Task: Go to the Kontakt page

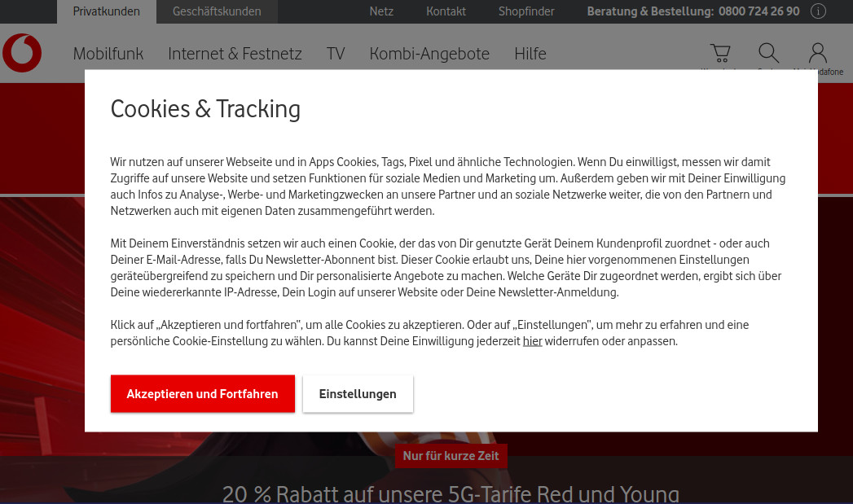Action: click(446, 11)
